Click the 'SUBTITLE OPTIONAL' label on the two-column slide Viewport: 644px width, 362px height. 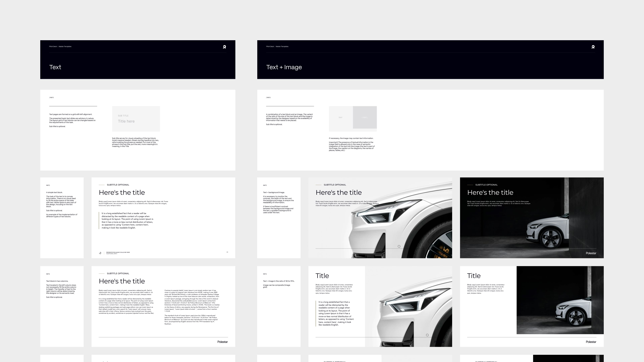coord(118,274)
